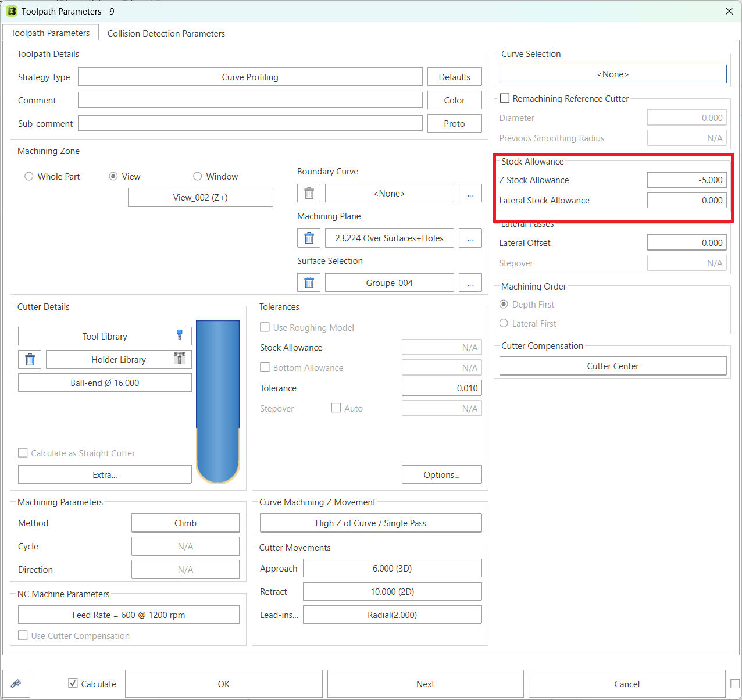Click the Color button
This screenshot has width=742, height=700.
coord(455,100)
